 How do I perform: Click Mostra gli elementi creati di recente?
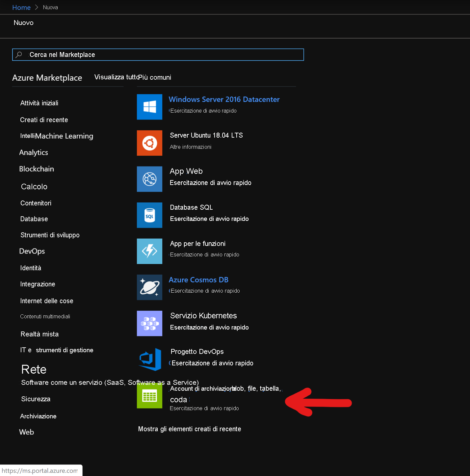[x=190, y=429]
